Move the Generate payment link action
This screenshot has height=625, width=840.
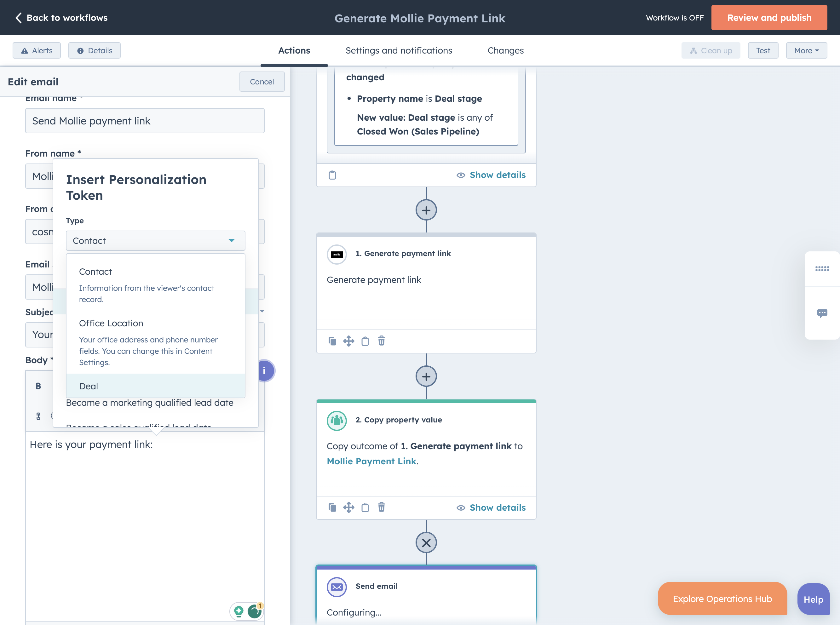348,341
